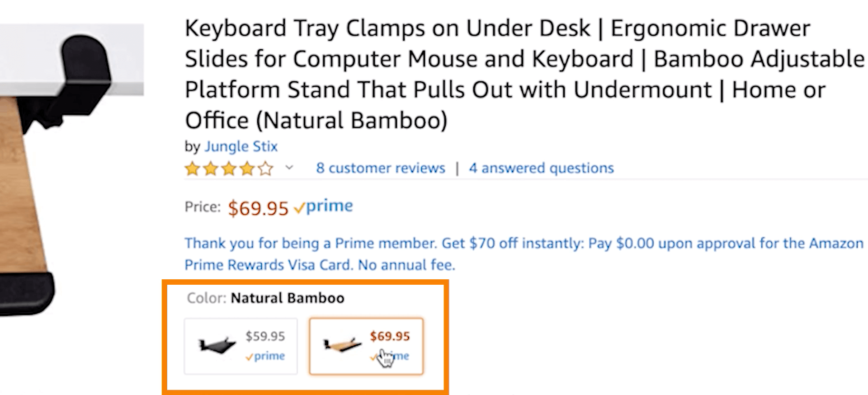
Task: Click the $59.95 price in the black swatch
Action: [265, 336]
